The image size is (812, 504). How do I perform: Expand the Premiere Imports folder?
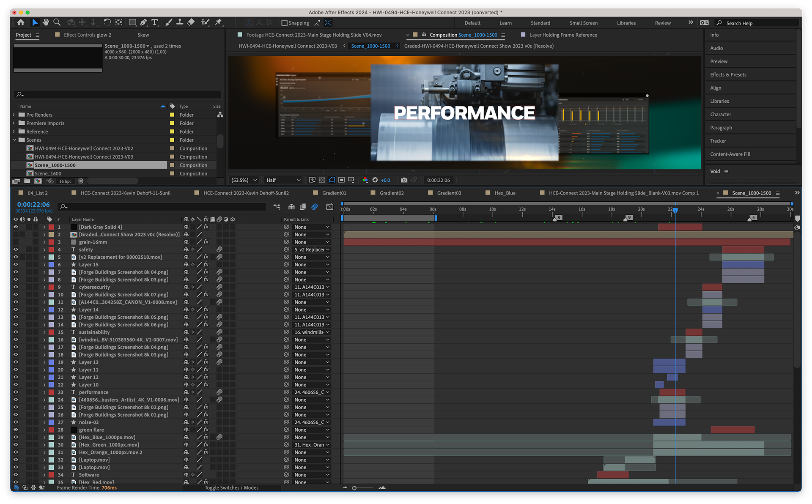tap(14, 123)
